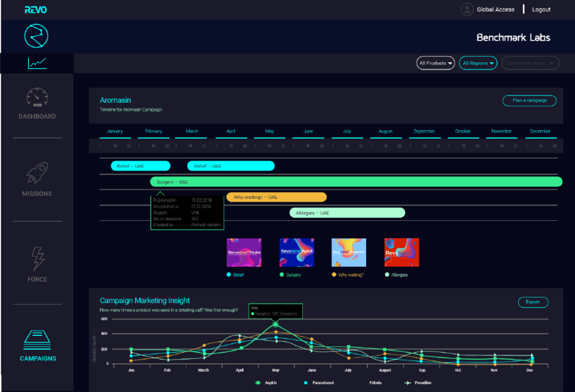Toggle the Aspirin series in chart legend
Screen dimensions: 575x392
(x=264, y=382)
